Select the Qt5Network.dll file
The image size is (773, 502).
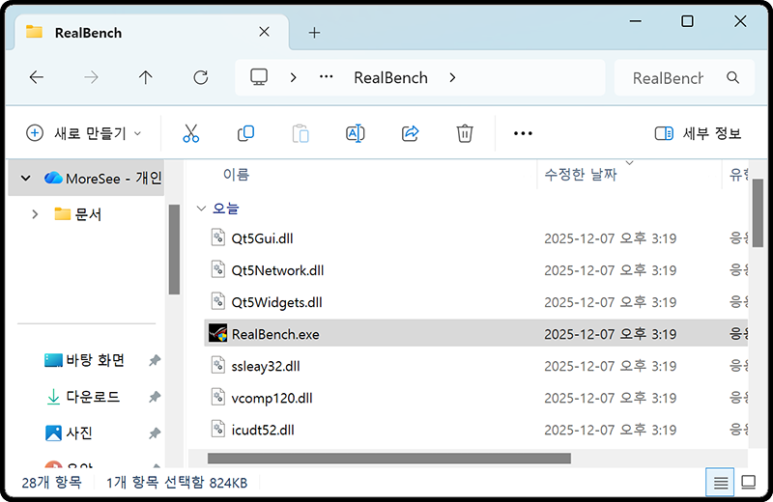[x=476, y=270]
